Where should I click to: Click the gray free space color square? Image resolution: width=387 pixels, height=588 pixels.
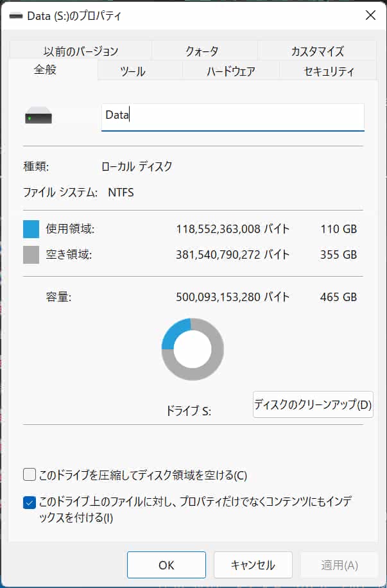(31, 255)
